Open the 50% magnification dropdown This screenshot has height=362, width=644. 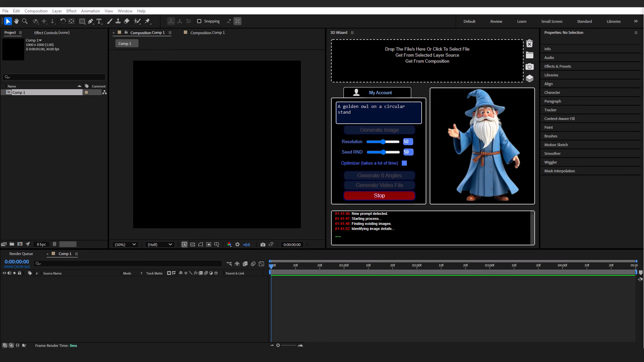(125, 245)
